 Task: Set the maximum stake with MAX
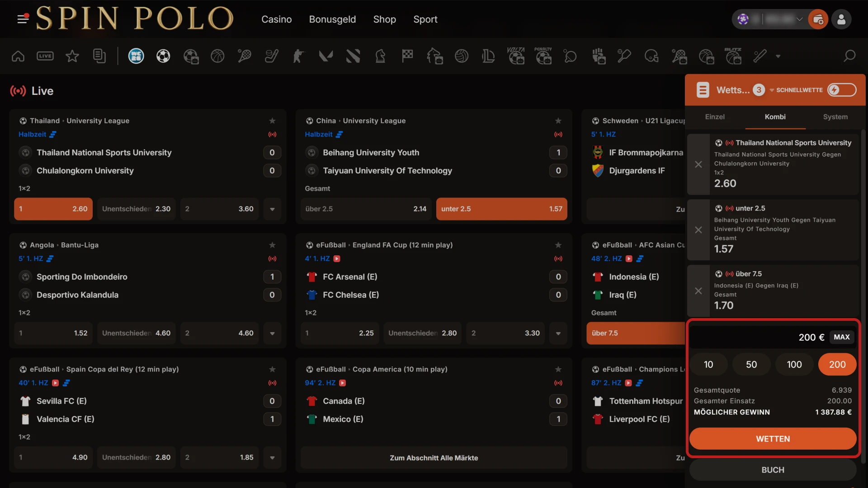point(841,337)
